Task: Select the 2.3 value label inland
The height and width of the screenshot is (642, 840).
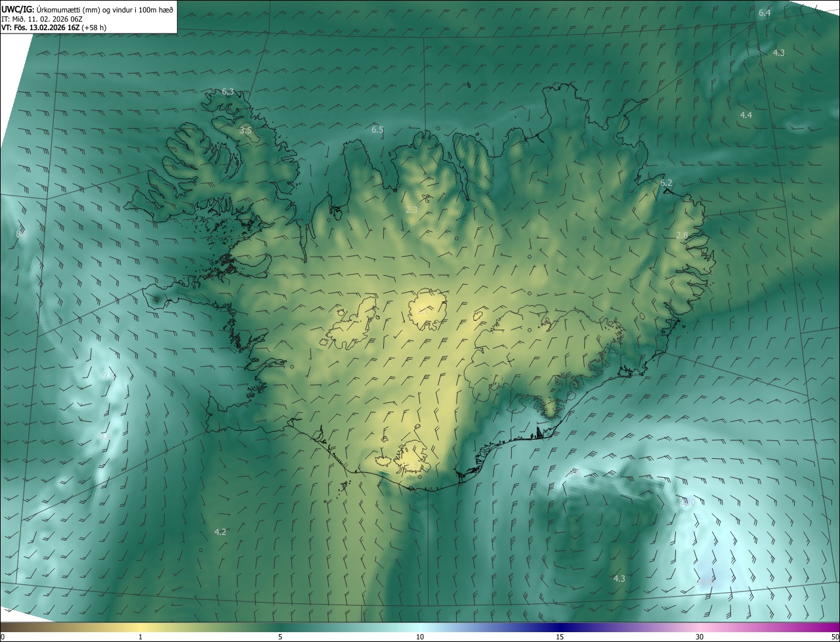Action: pos(411,210)
